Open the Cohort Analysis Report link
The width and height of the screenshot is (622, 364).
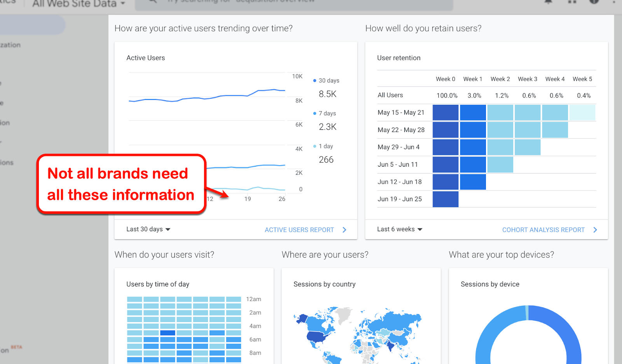[x=543, y=230]
